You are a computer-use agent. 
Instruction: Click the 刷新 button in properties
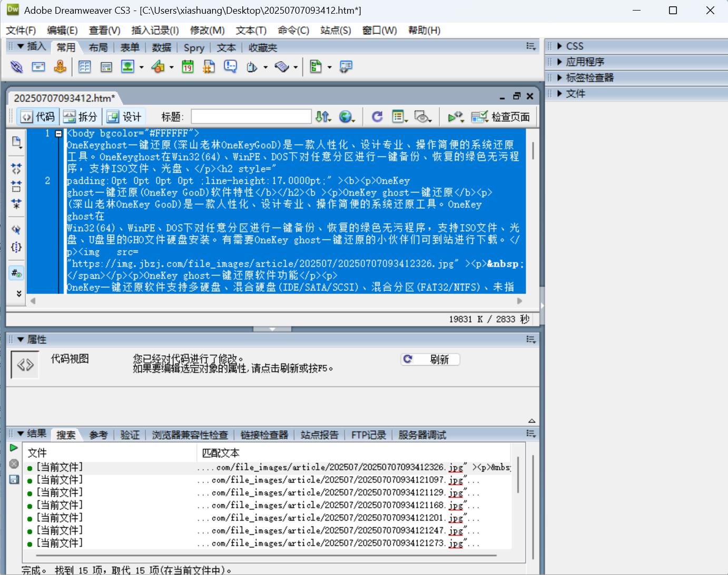430,359
